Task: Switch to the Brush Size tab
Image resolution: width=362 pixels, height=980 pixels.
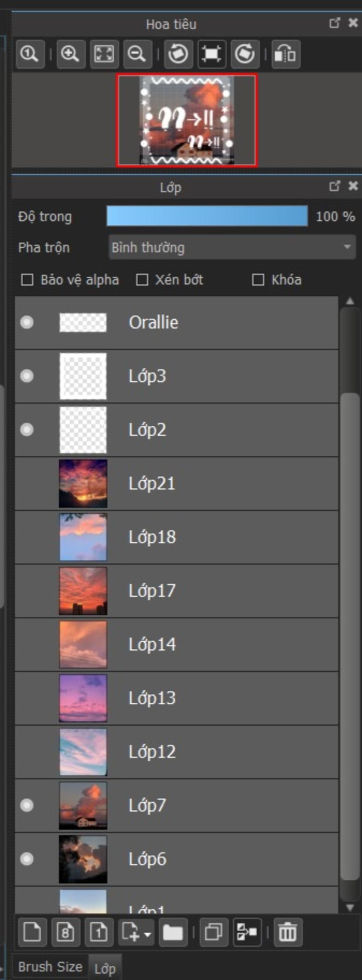Action: (x=50, y=966)
